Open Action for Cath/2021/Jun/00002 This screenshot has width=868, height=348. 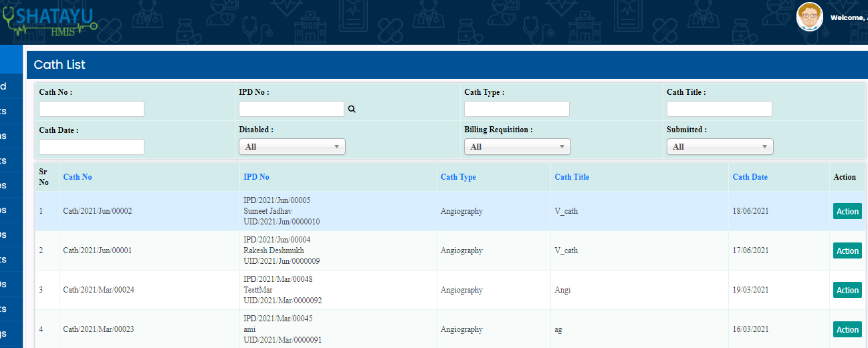point(847,211)
